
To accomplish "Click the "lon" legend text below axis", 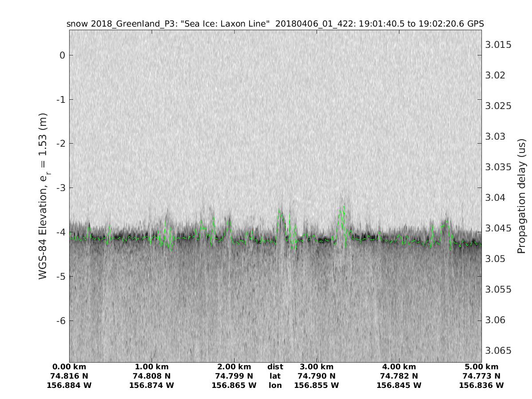I will coord(275,386).
